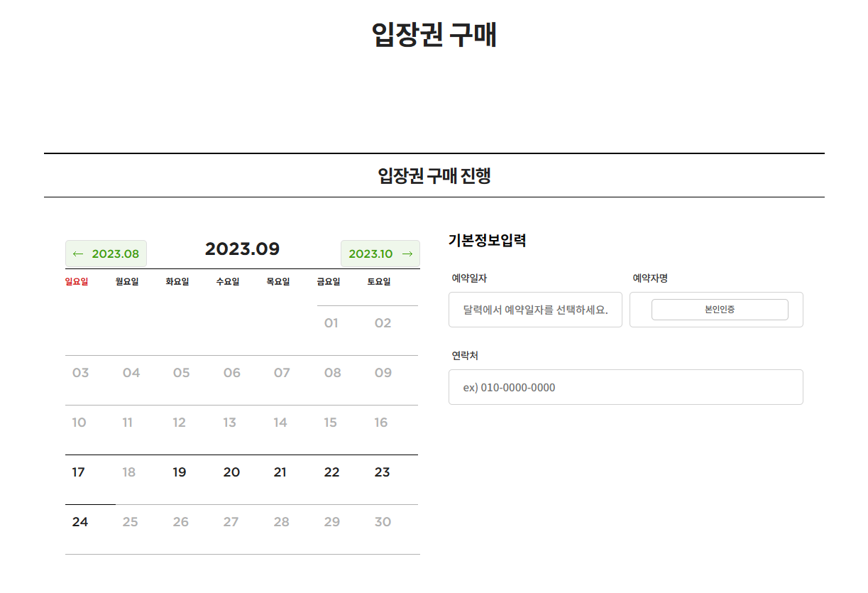Viewport: 868px width, 593px height.
Task: Click the left arrow to view 2023.08
Action: coord(106,253)
